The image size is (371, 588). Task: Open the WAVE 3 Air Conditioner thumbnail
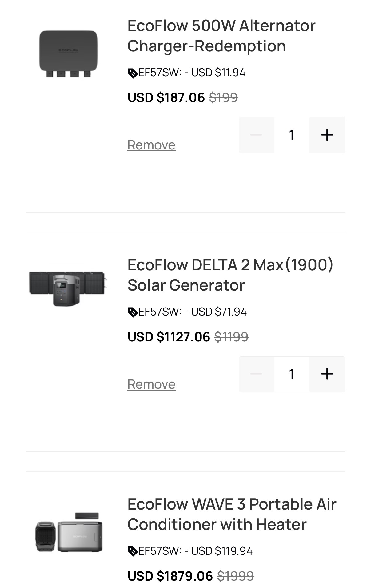[x=69, y=532]
